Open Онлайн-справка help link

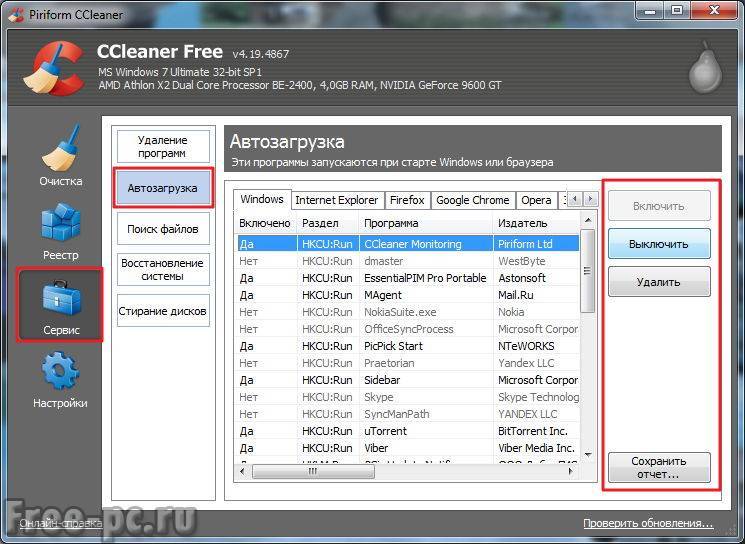(61, 523)
